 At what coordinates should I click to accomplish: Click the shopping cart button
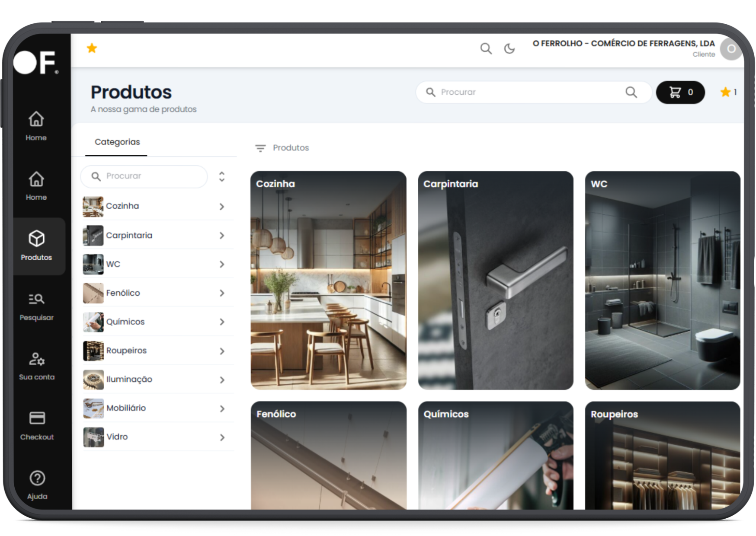(x=680, y=92)
